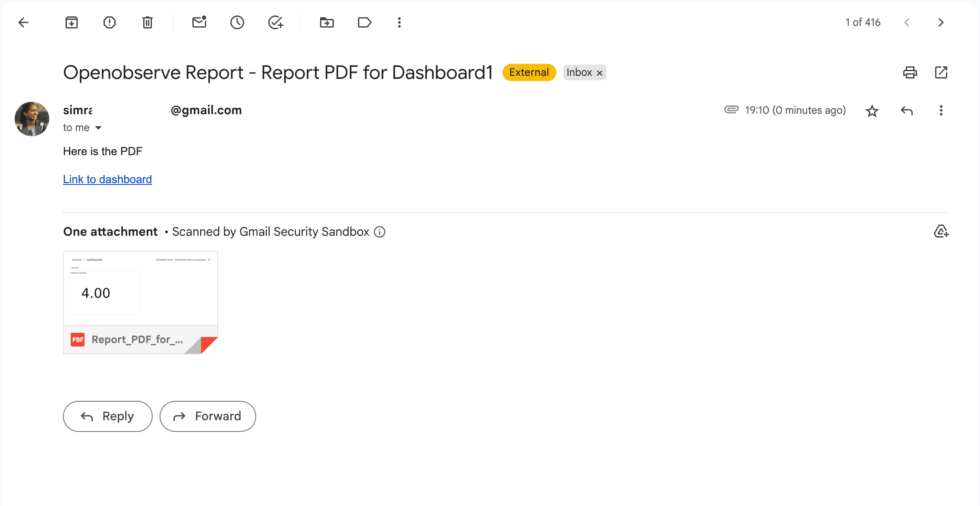Open the Report_PDF attachment thumbnail

(x=140, y=288)
